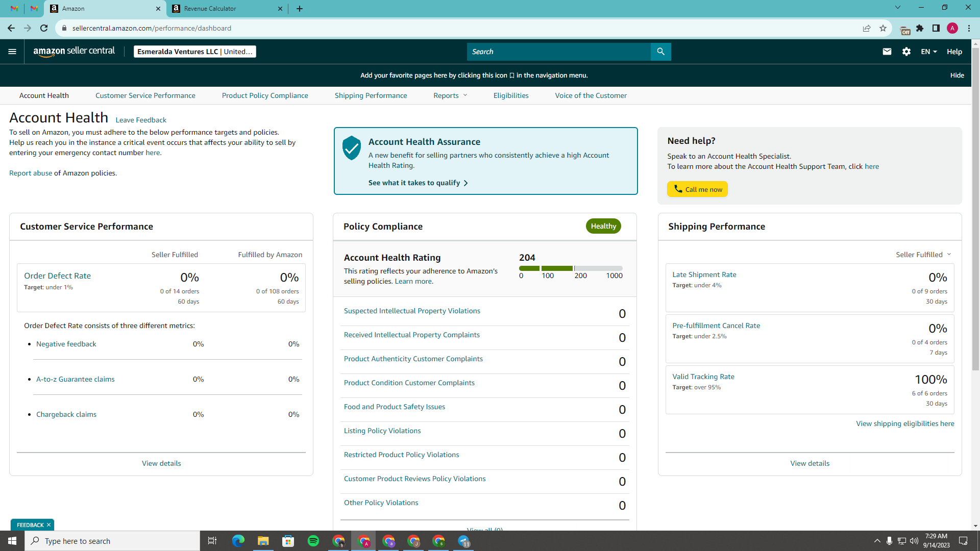Open the Product Policy Compliance tab
Image resolution: width=980 pixels, height=551 pixels.
point(265,95)
